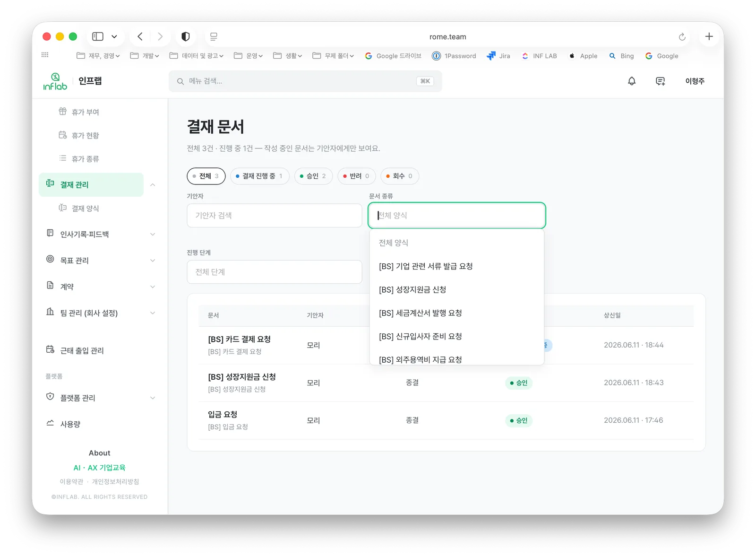Screen dimensions: 756x557
Task: Open the Jira bookmark
Action: pyautogui.click(x=498, y=56)
